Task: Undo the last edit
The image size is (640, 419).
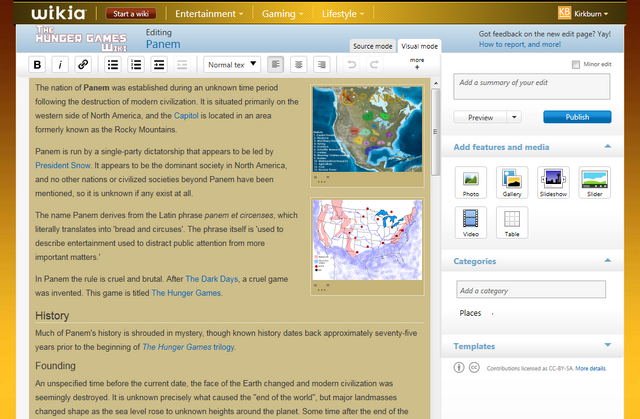Action: pos(351,64)
